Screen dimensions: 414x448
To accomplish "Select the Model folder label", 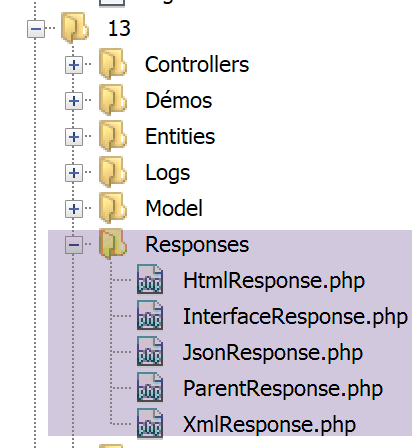I will 174,208.
